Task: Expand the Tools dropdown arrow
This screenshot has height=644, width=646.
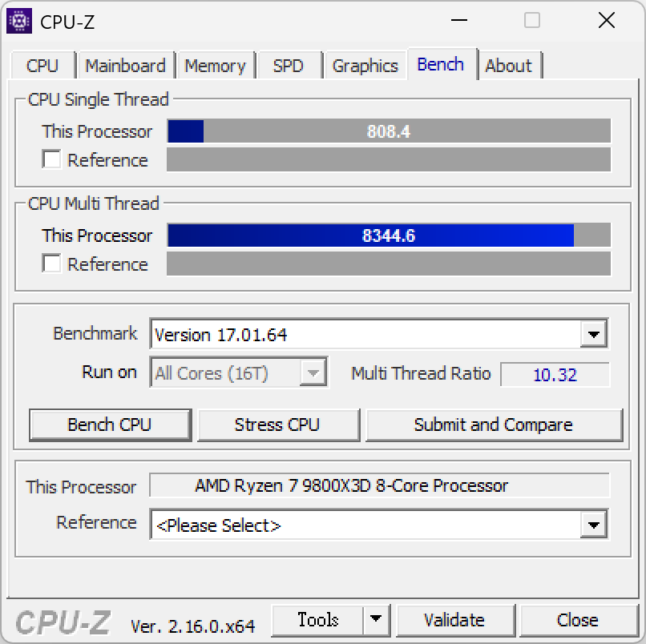Action: pos(375,619)
